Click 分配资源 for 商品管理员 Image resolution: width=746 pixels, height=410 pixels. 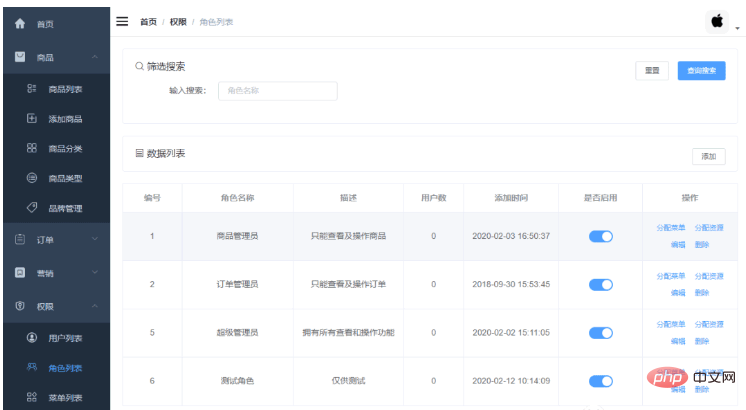point(709,228)
